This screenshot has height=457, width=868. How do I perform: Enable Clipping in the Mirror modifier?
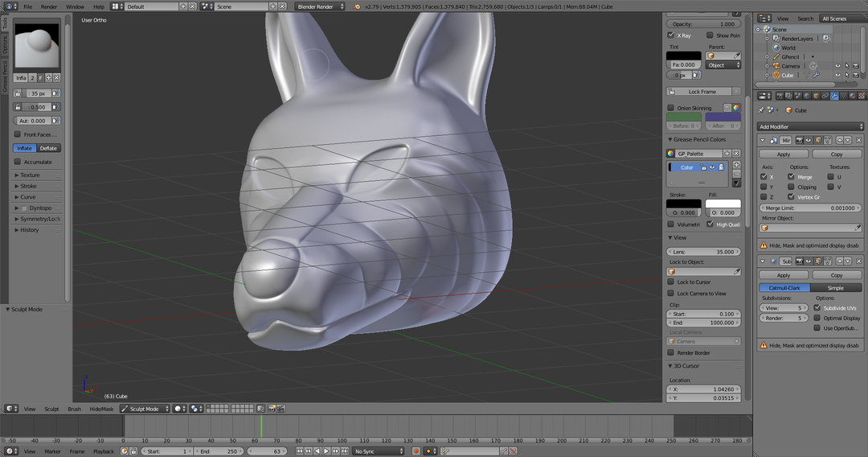(792, 187)
